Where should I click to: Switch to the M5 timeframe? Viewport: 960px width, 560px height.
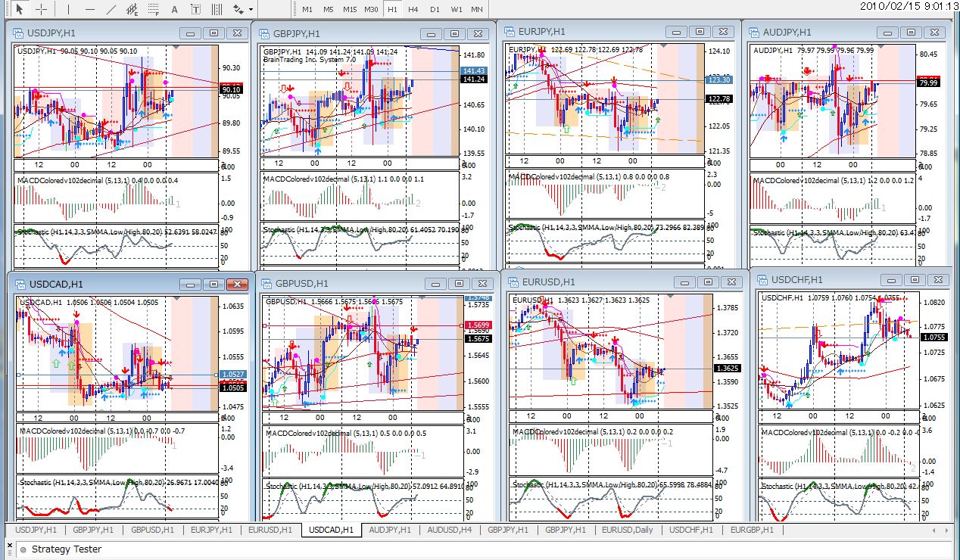pyautogui.click(x=328, y=9)
